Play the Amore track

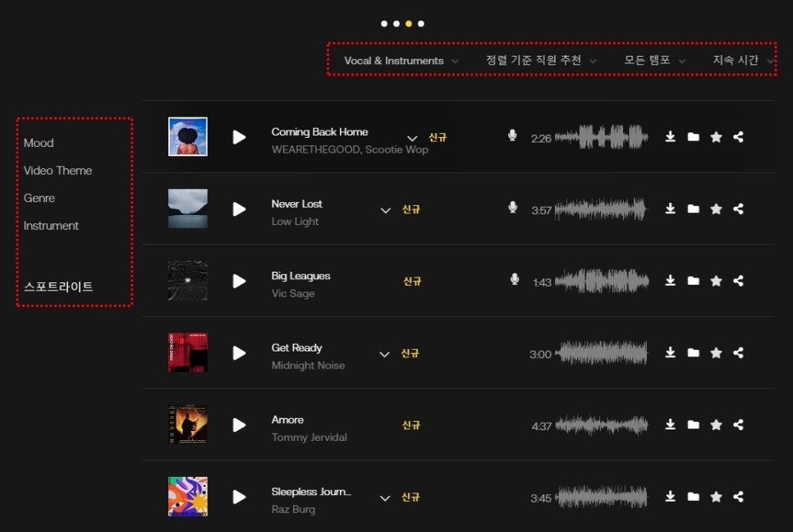(239, 424)
